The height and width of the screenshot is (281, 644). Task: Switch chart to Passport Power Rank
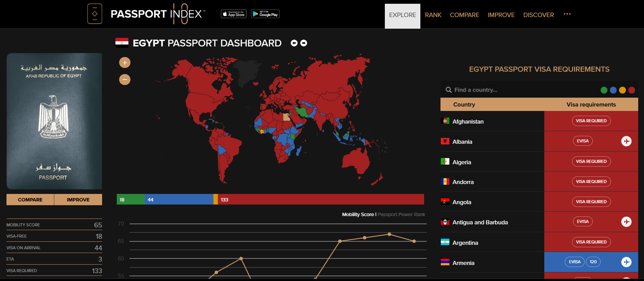[x=401, y=214]
